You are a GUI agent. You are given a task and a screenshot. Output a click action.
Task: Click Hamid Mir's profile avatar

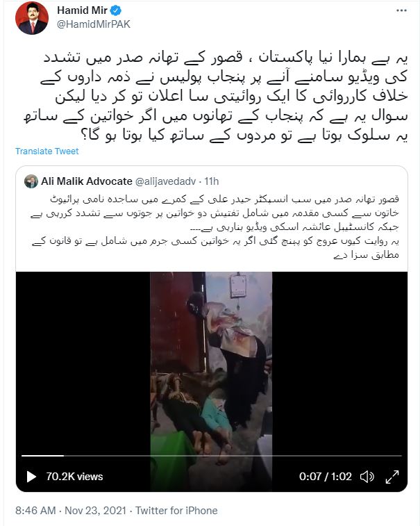[32, 18]
